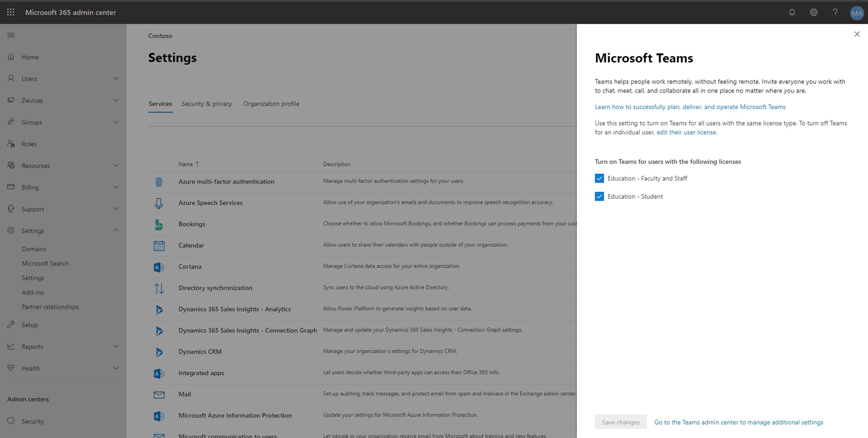
Task: Click the Directory synchronization arrows icon
Action: [159, 287]
